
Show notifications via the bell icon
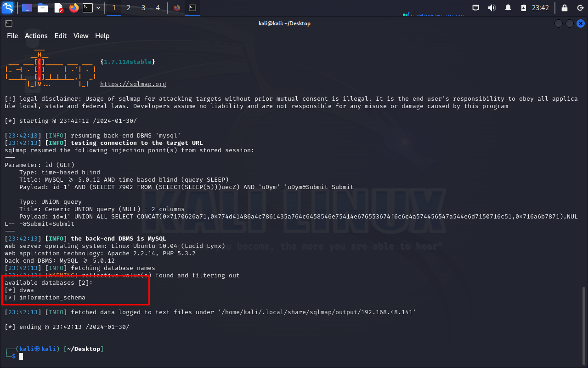[x=508, y=8]
